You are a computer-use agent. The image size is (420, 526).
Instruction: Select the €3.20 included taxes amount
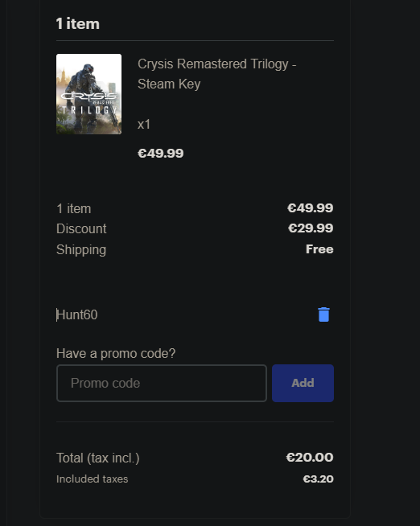(x=318, y=479)
